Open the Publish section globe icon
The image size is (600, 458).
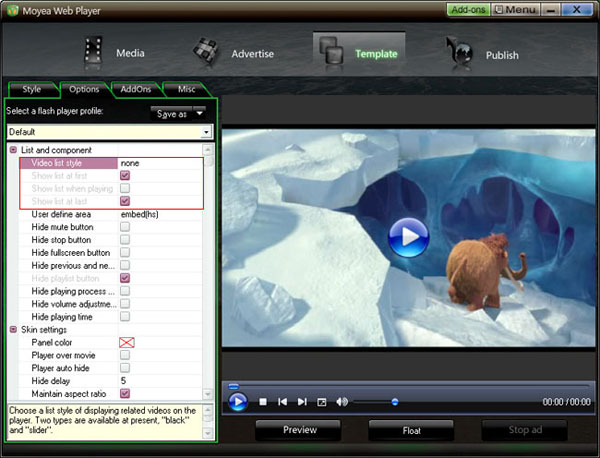pyautogui.click(x=460, y=52)
